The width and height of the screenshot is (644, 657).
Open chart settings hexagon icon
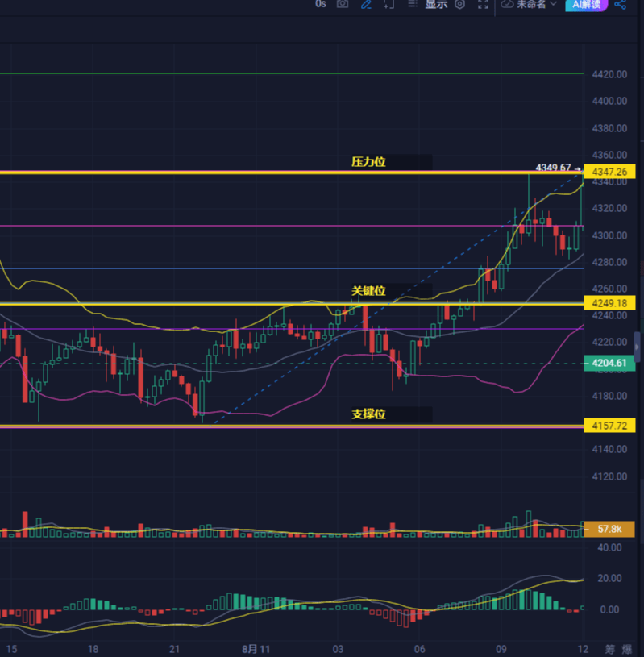point(460,4)
